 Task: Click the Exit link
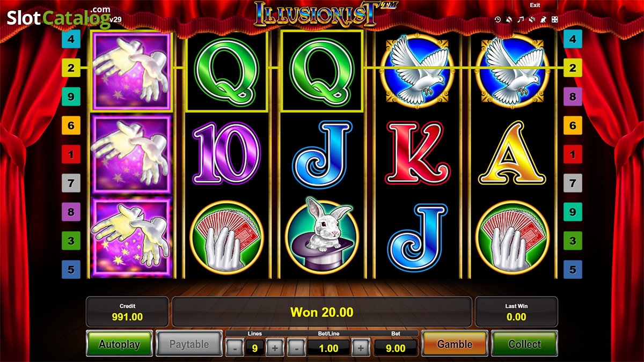coord(535,5)
